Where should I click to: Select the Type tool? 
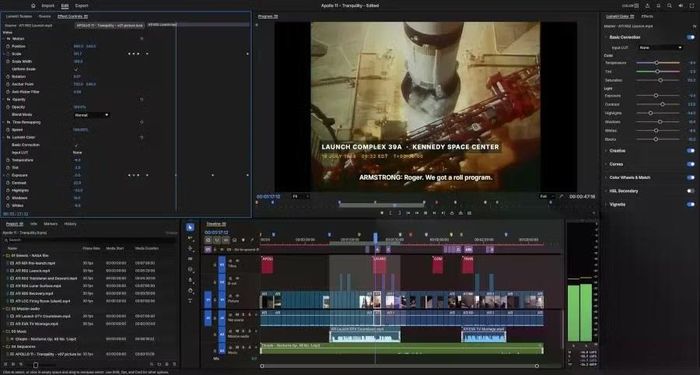point(190,300)
